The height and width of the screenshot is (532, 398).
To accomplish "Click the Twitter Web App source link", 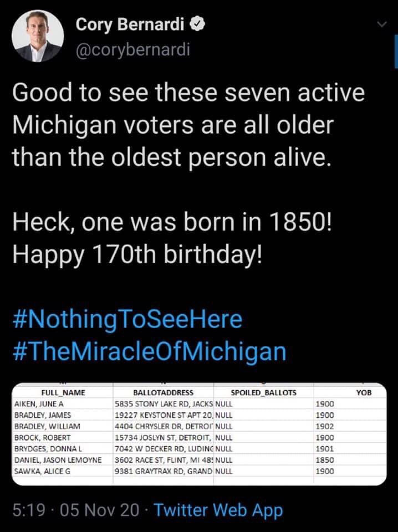I will [x=217, y=510].
